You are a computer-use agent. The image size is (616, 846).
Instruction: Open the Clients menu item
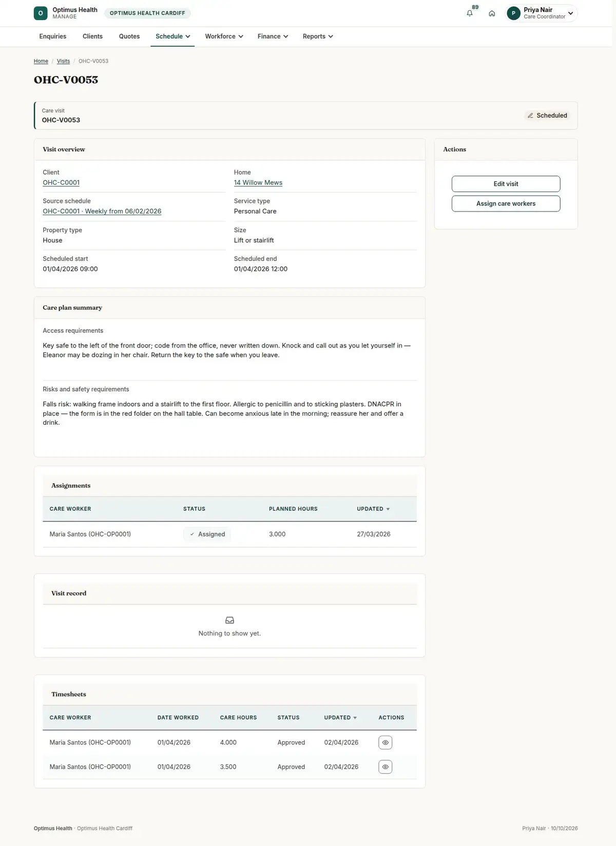92,36
